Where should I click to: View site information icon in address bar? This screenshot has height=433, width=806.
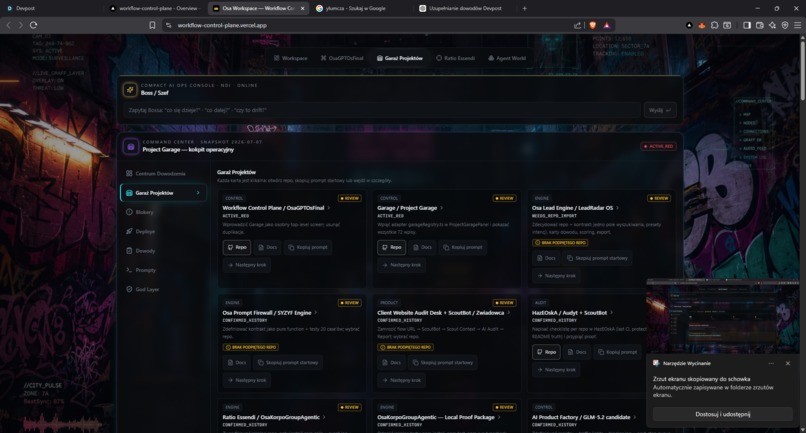[168, 25]
